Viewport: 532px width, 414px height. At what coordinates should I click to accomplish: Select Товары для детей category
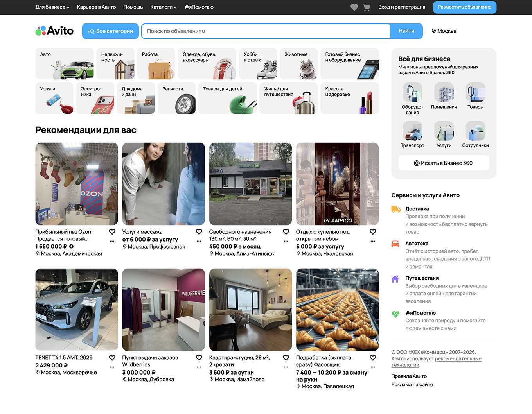(227, 98)
